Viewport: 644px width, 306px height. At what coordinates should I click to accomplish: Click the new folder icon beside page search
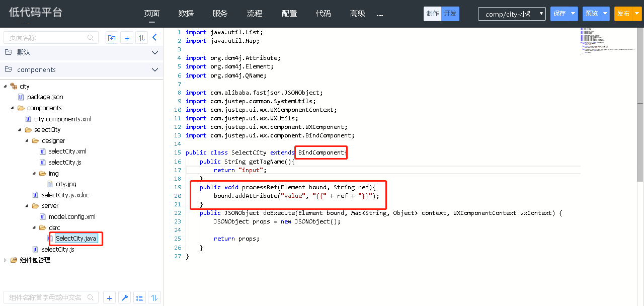(x=111, y=38)
